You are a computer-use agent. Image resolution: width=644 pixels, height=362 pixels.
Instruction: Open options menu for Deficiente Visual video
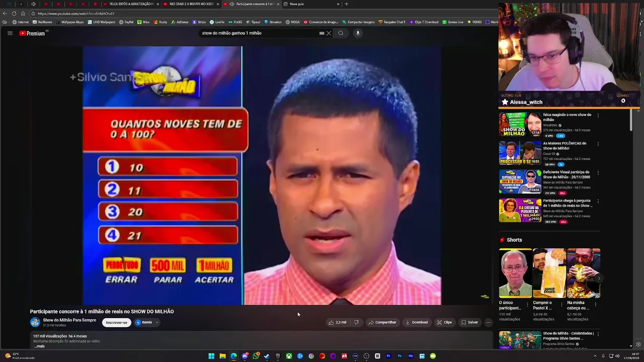pyautogui.click(x=598, y=172)
